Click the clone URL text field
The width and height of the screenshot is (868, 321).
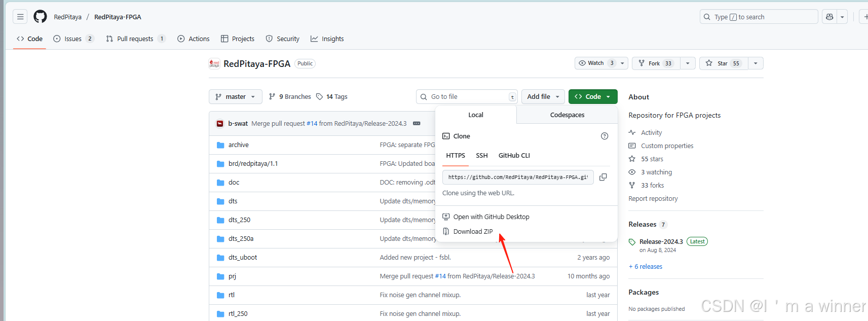click(518, 177)
